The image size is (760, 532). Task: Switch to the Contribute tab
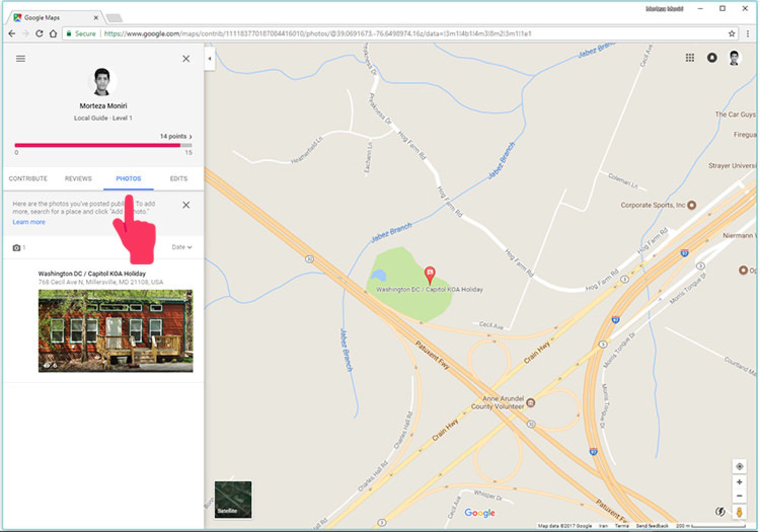tap(28, 179)
